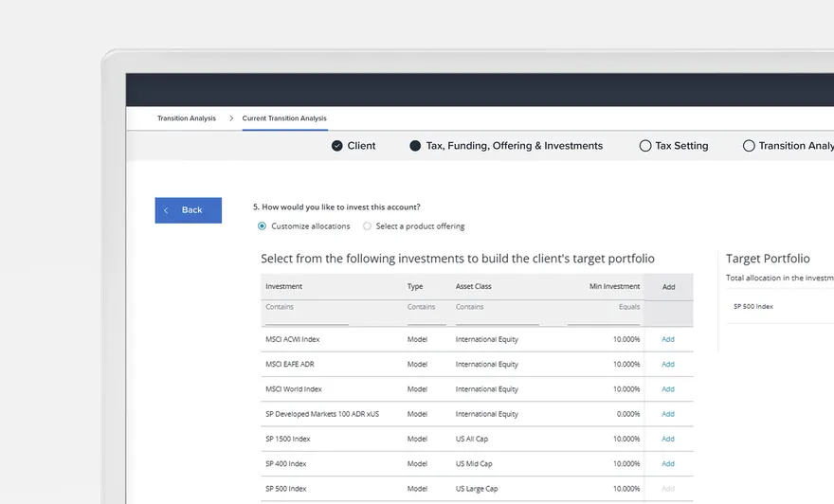Click the MSCI World Index row name
Screen dimensions: 834x504
tap(294, 389)
